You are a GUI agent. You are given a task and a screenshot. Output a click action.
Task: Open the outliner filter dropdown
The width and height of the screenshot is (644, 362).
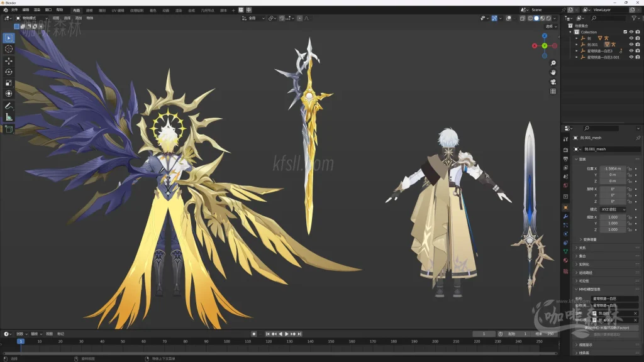(x=635, y=18)
